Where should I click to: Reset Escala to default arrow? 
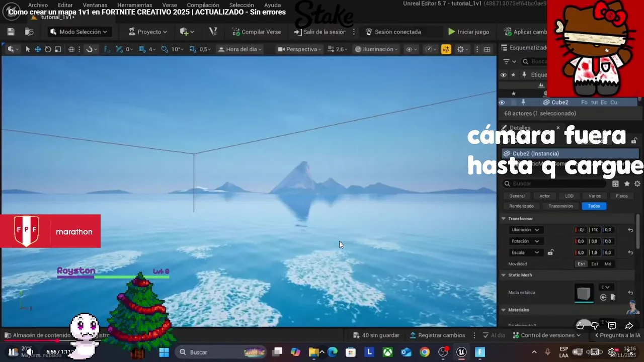[x=630, y=252]
